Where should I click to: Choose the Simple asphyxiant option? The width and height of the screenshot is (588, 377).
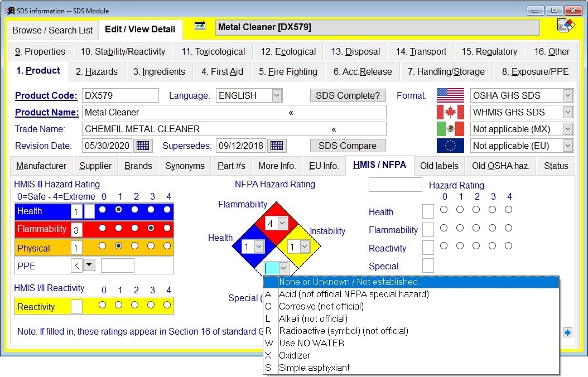tap(411, 368)
